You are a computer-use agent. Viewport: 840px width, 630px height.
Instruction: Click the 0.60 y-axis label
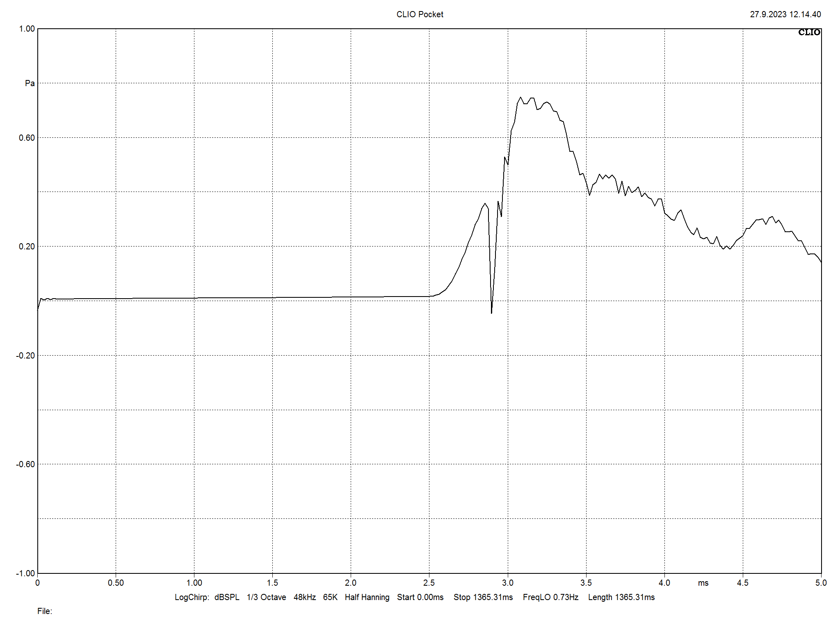click(x=27, y=138)
